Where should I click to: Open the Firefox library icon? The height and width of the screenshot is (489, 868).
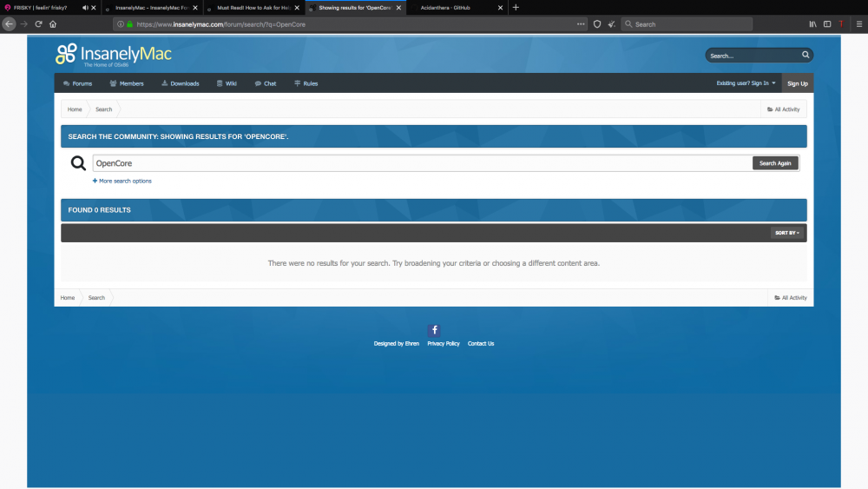tap(812, 23)
